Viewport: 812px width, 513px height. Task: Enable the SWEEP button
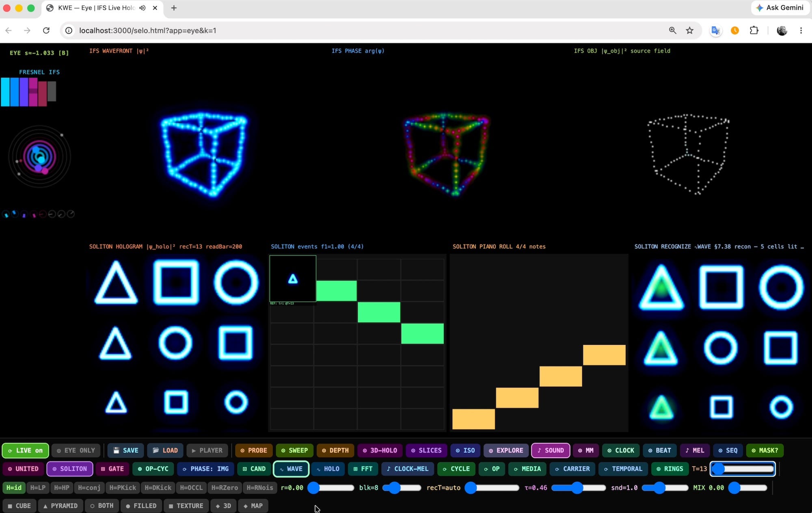(x=295, y=450)
